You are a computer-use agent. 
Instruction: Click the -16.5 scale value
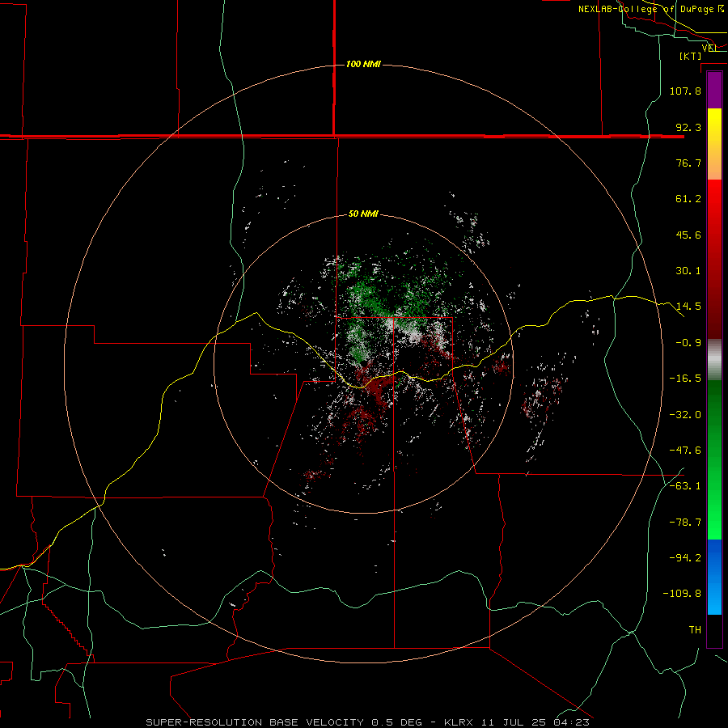(x=685, y=379)
